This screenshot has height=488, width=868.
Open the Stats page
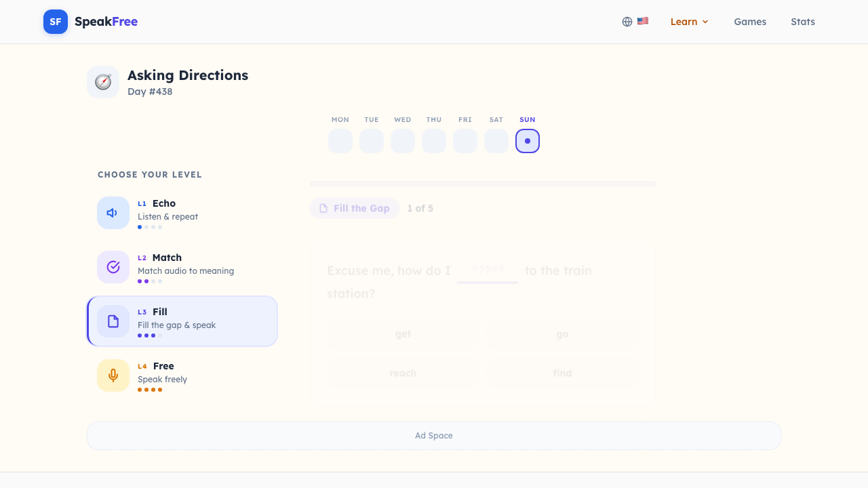pos(803,22)
